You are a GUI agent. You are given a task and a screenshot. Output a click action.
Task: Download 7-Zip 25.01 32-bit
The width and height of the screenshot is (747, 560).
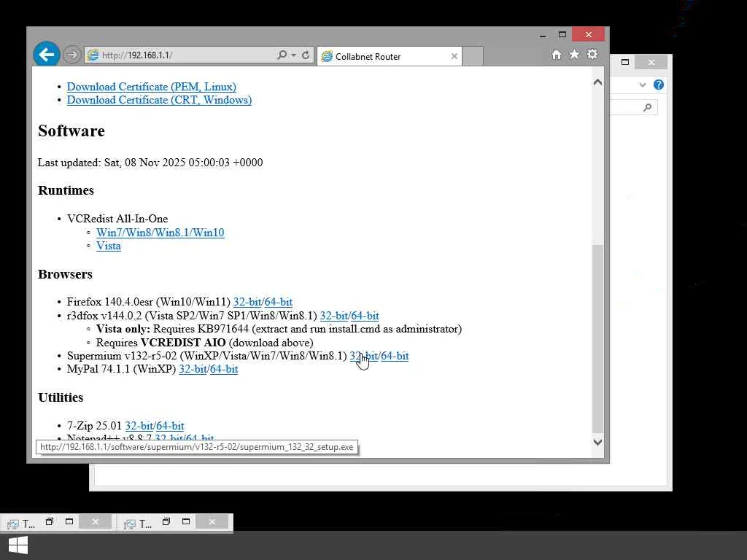pyautogui.click(x=139, y=426)
